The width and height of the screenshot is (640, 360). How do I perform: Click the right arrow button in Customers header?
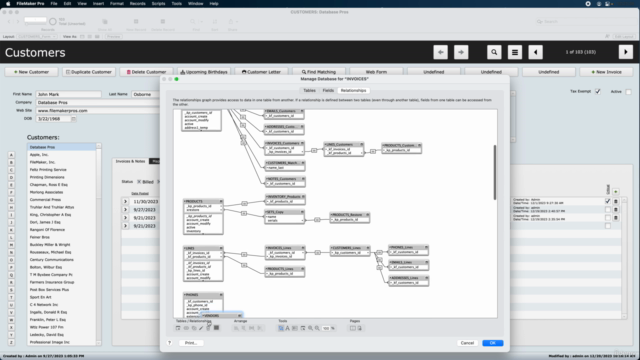tap(461, 52)
